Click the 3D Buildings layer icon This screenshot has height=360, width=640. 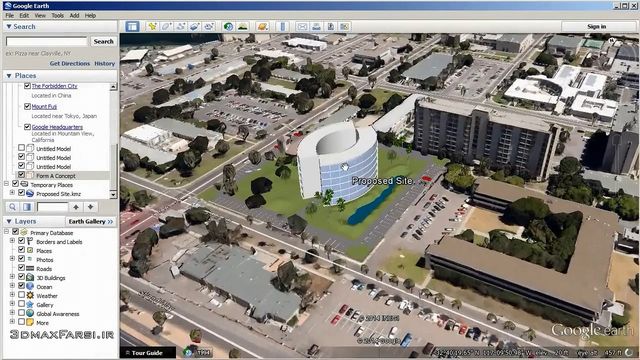pyautogui.click(x=30, y=278)
